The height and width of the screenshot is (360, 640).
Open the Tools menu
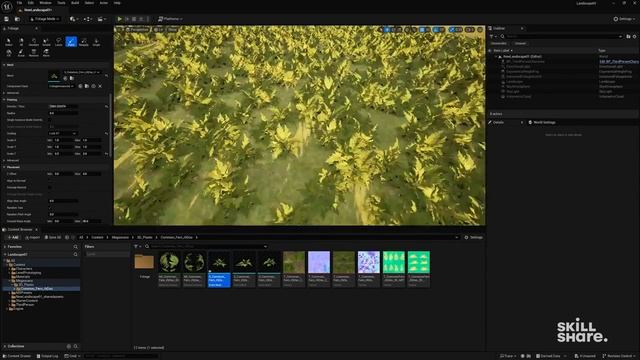61,3
